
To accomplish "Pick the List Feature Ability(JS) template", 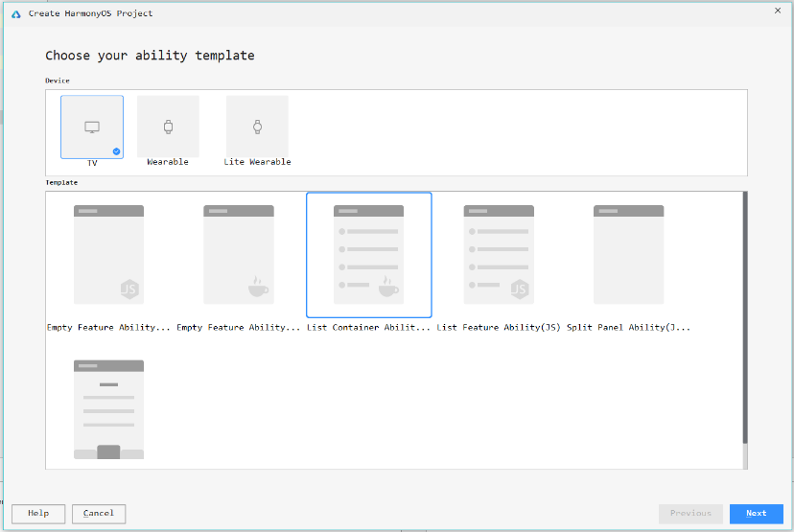I will [499, 254].
